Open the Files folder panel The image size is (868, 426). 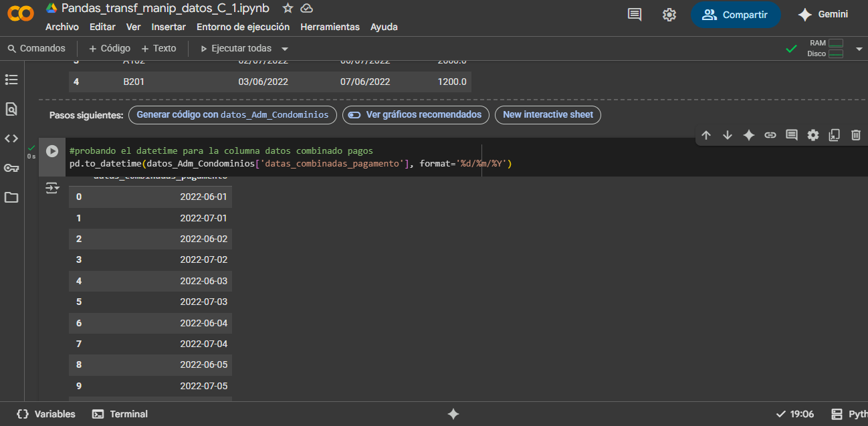[x=11, y=197]
